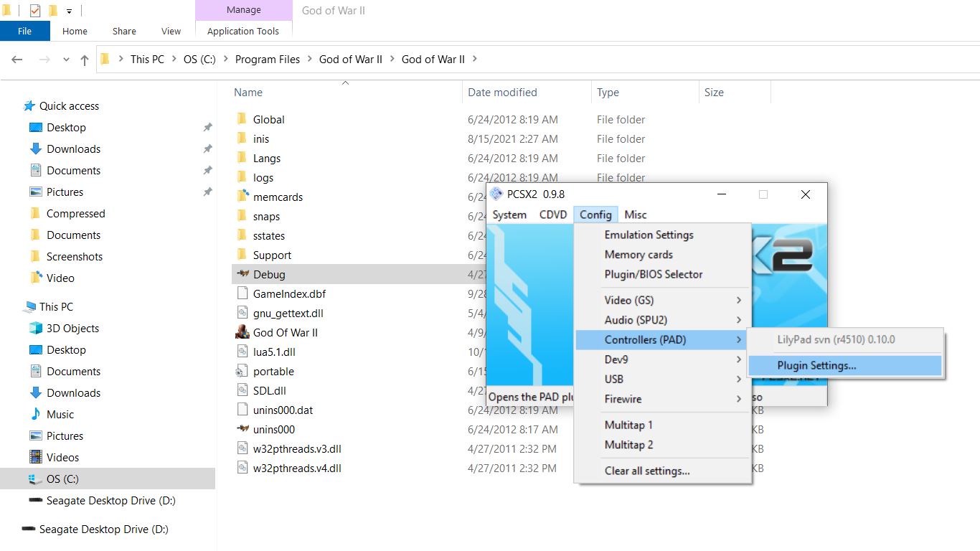Select the Debug executable icon
The image size is (980, 551).
tap(242, 274)
